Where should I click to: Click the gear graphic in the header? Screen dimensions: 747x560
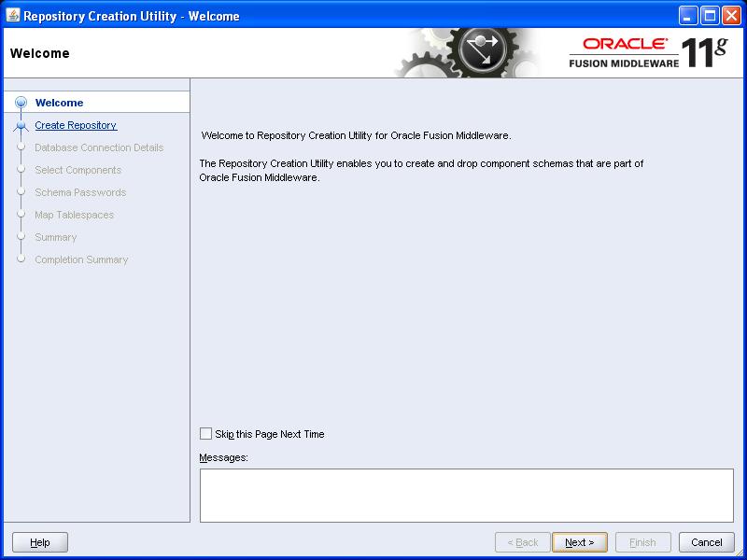tap(470, 53)
